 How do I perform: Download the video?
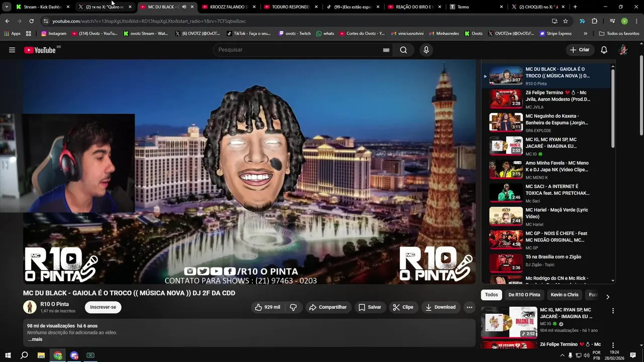(441, 307)
